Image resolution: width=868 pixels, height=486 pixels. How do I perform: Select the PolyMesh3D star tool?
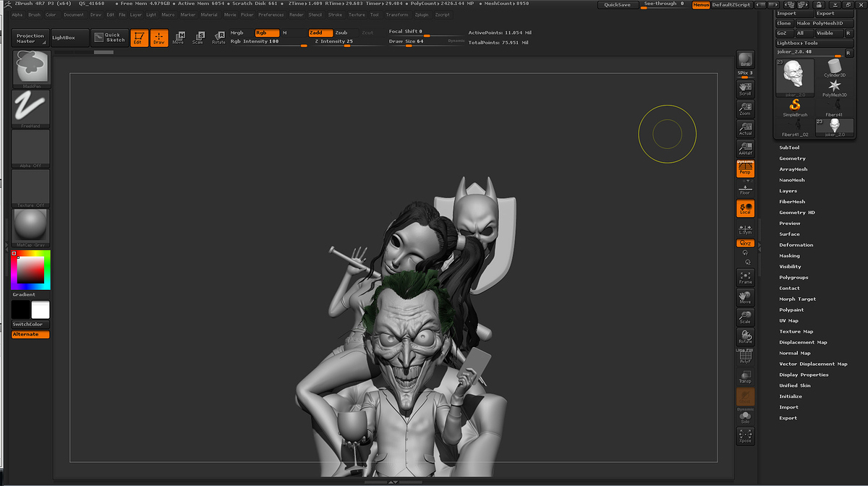tap(835, 88)
